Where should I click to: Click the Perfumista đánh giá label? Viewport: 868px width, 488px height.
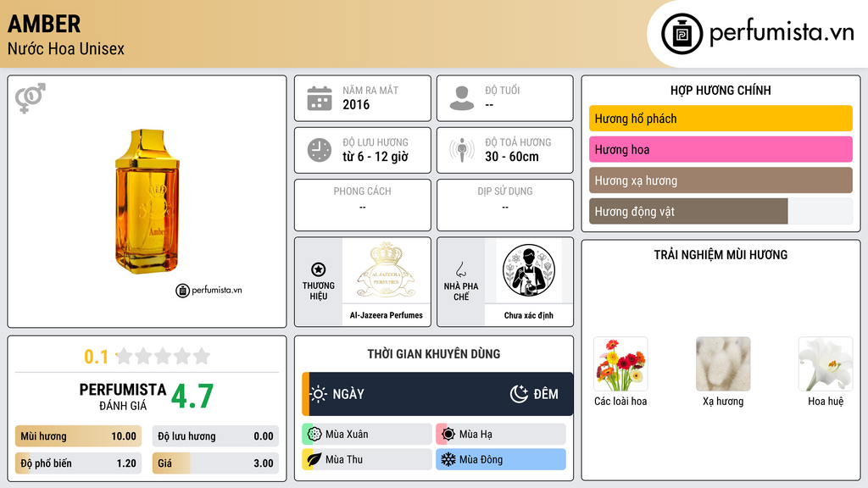click(x=123, y=396)
